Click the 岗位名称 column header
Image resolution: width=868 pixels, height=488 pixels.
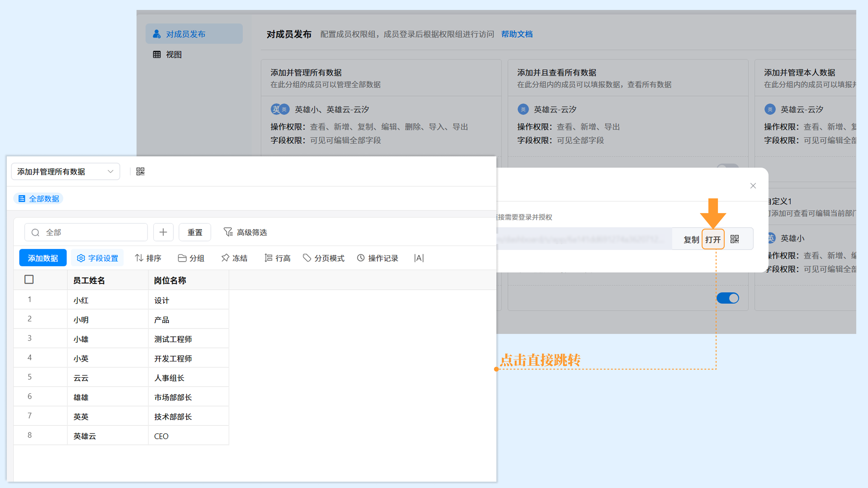pos(189,280)
